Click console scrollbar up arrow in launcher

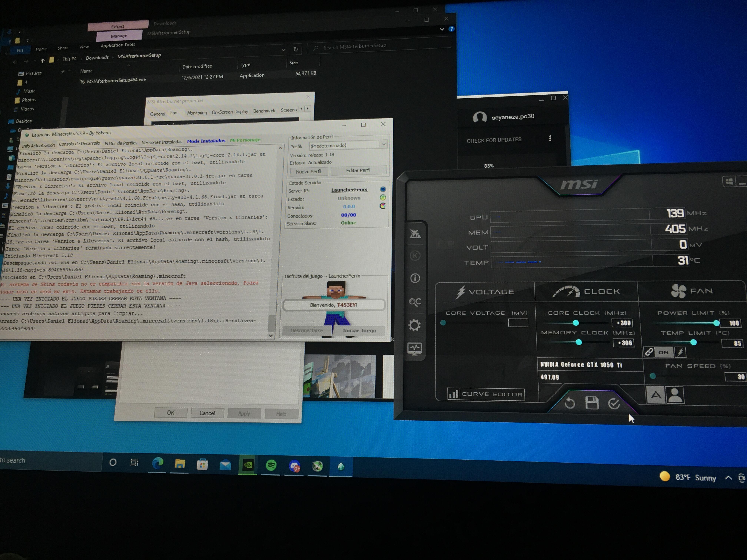pyautogui.click(x=280, y=148)
